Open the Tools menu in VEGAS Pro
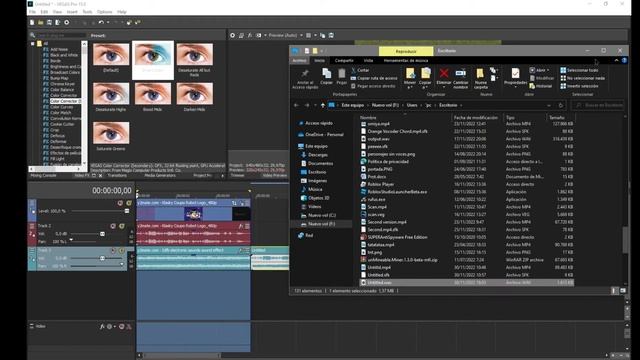 [87, 12]
